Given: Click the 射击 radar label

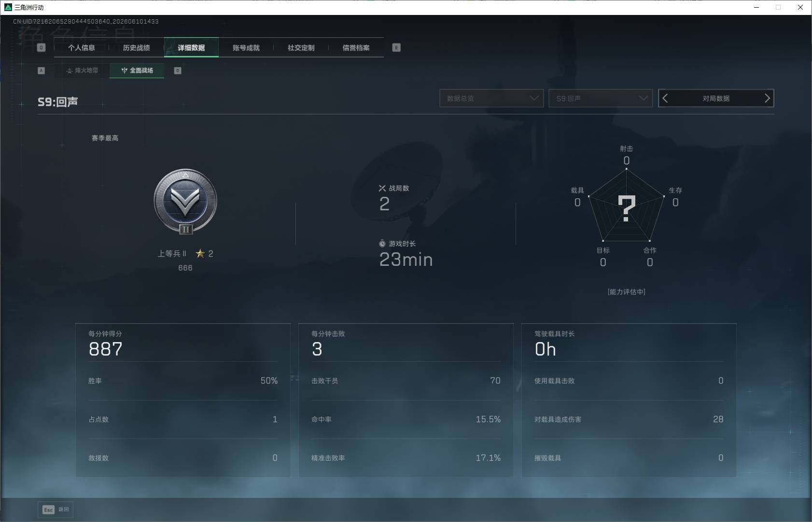Looking at the screenshot, I should click(x=627, y=149).
